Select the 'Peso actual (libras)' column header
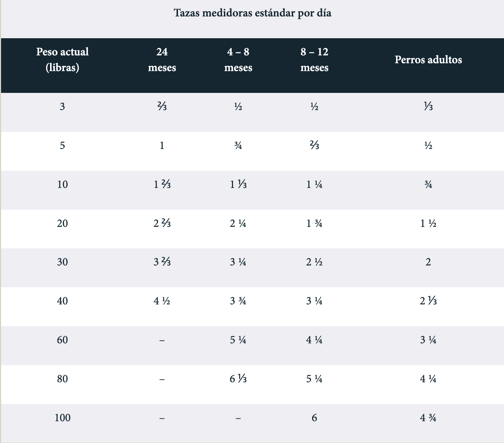Viewport: 504px width, 443px height. (63, 60)
